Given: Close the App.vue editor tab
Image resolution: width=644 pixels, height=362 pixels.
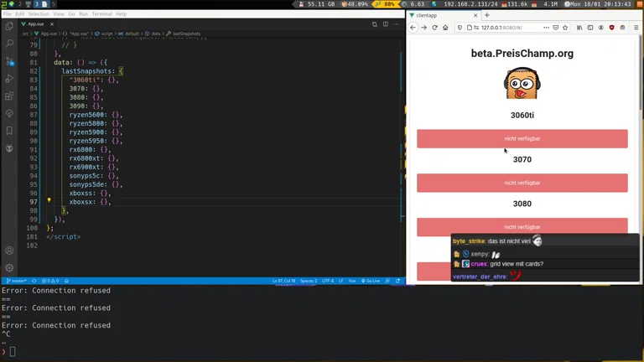Looking at the screenshot, I should (52, 24).
